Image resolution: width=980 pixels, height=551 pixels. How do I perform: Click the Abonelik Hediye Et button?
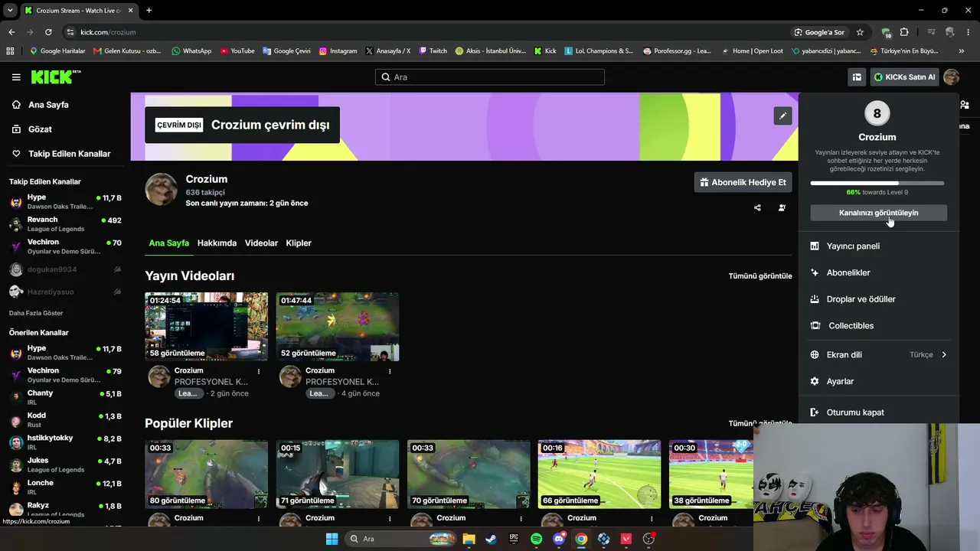pyautogui.click(x=743, y=182)
